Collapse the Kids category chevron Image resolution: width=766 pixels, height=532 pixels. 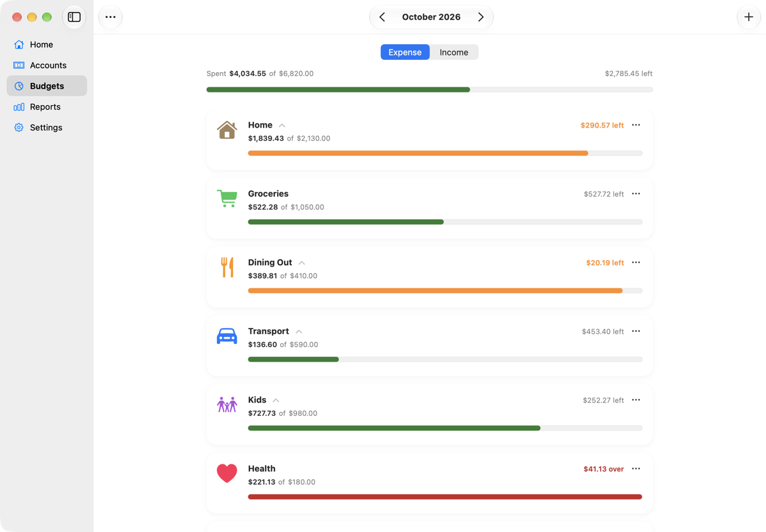click(276, 401)
